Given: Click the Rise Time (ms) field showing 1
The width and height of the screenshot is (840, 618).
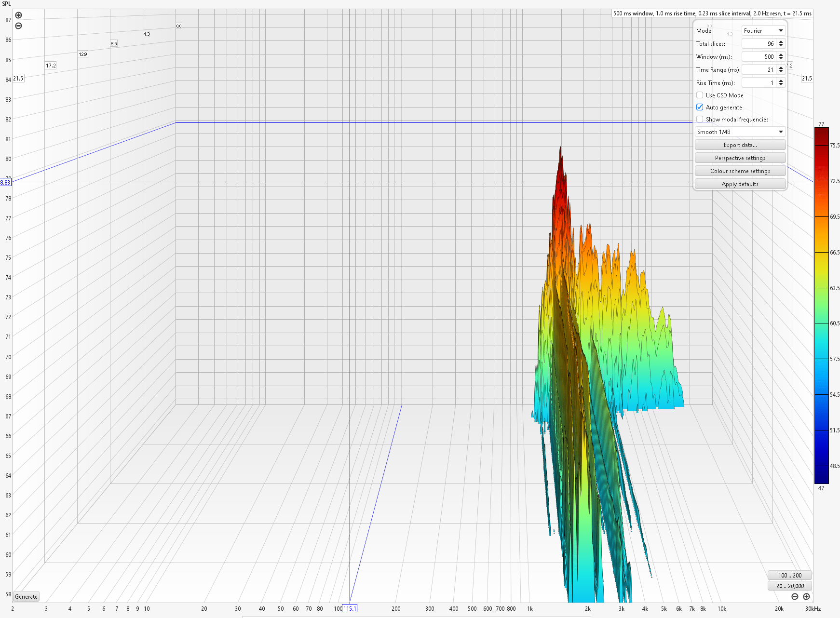Looking at the screenshot, I should 759,83.
